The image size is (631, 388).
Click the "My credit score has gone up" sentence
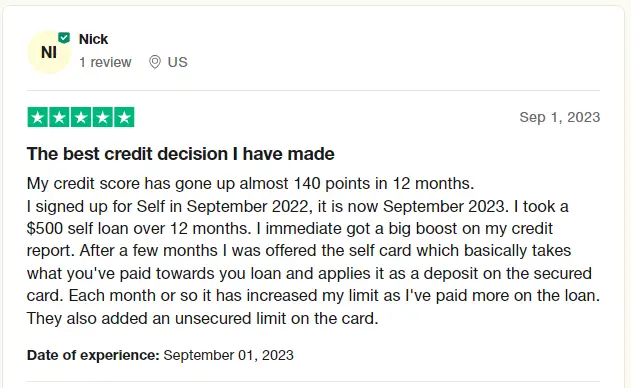250,184
